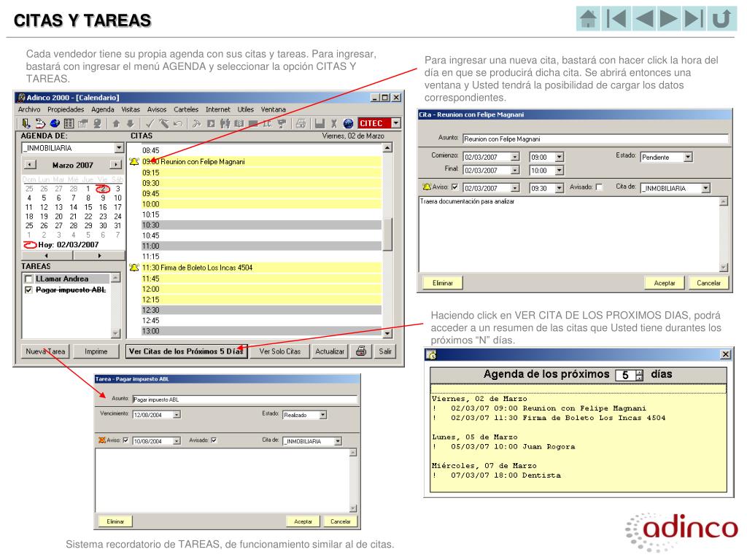747x560 pixels.
Task: Click the down arrow toolbar icon
Action: [130, 124]
